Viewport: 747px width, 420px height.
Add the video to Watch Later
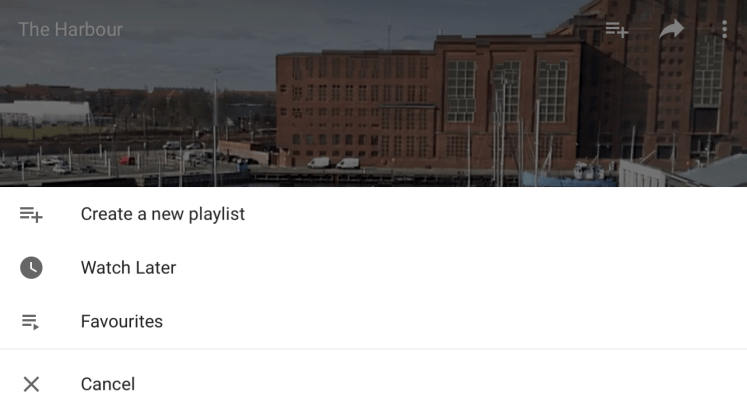click(128, 268)
